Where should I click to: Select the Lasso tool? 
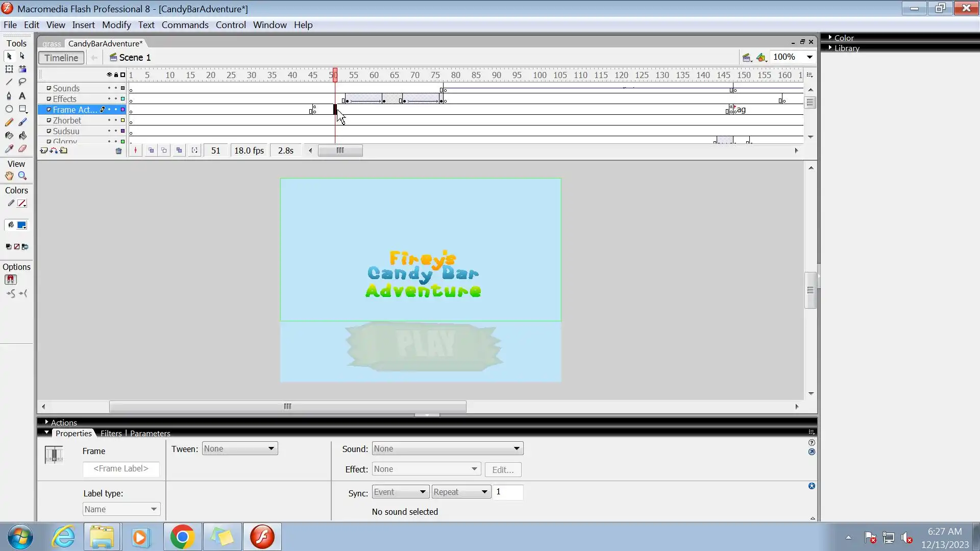(22, 82)
